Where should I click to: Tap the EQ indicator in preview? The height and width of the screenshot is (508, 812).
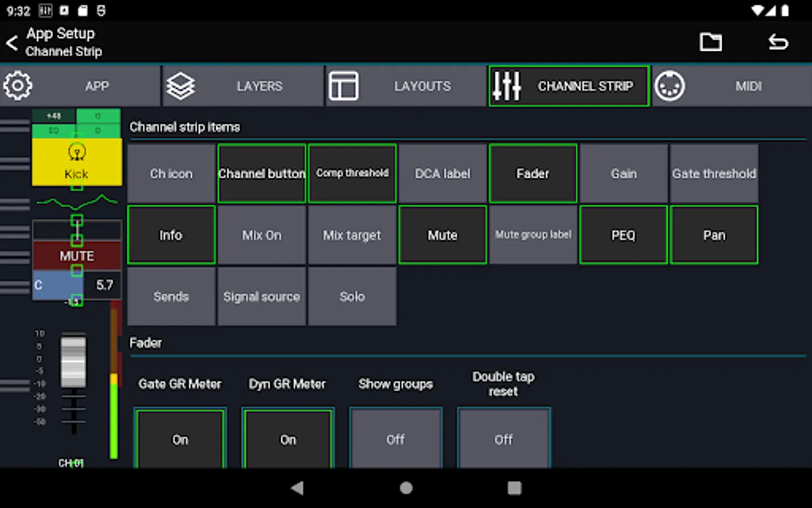click(x=54, y=130)
